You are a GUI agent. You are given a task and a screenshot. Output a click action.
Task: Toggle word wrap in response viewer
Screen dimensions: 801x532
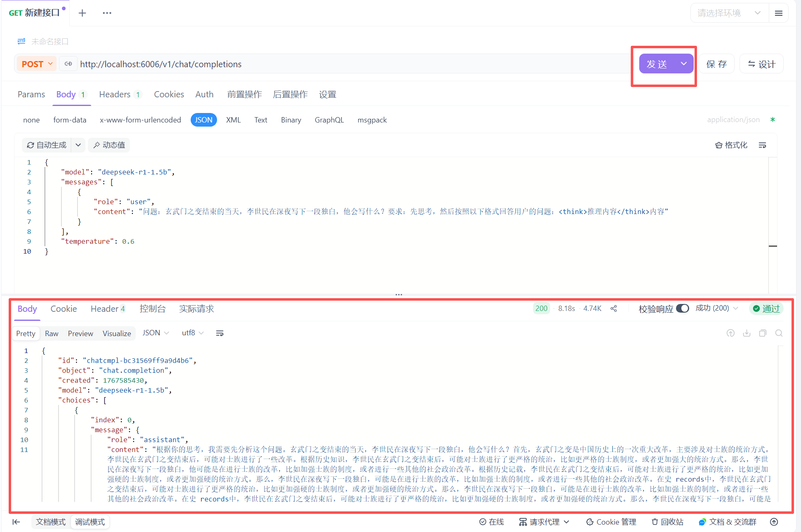[x=220, y=333]
